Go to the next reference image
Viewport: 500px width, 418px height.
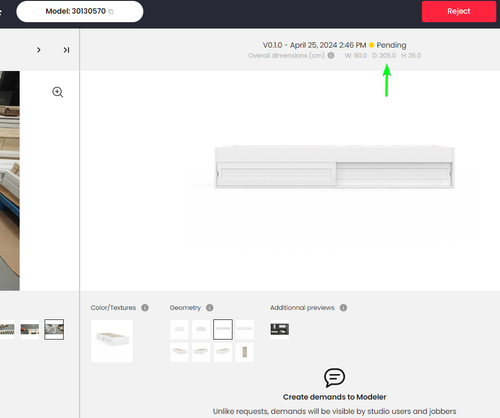click(39, 50)
